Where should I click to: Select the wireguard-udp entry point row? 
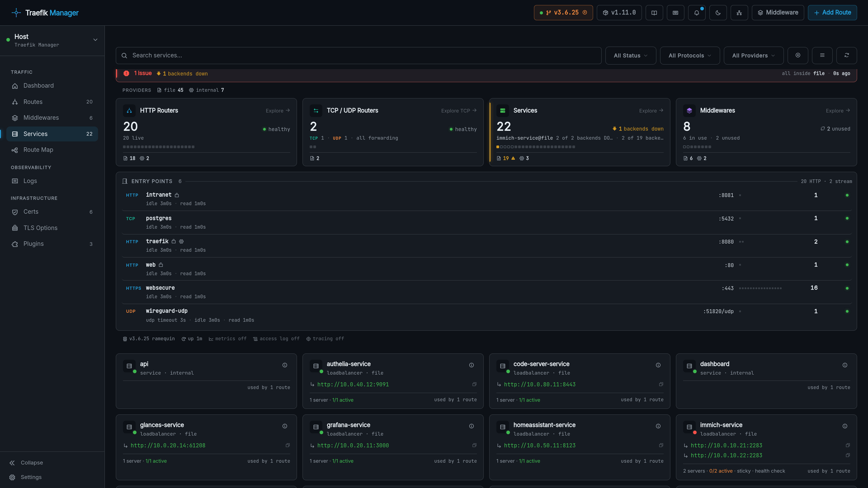pos(486,315)
